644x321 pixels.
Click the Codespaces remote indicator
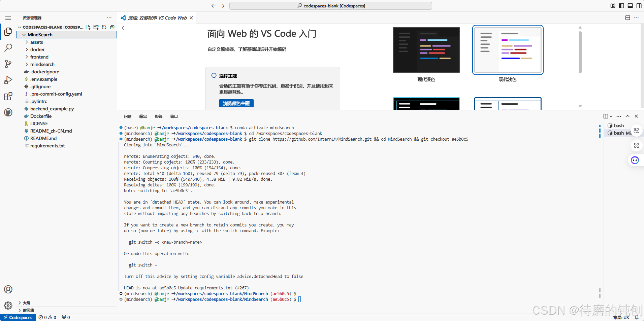pyautogui.click(x=18, y=317)
